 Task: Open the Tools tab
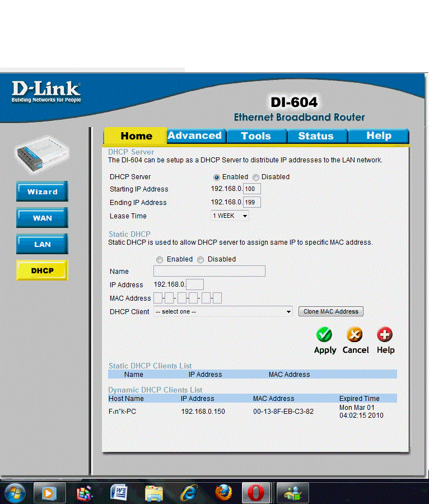[x=257, y=136]
